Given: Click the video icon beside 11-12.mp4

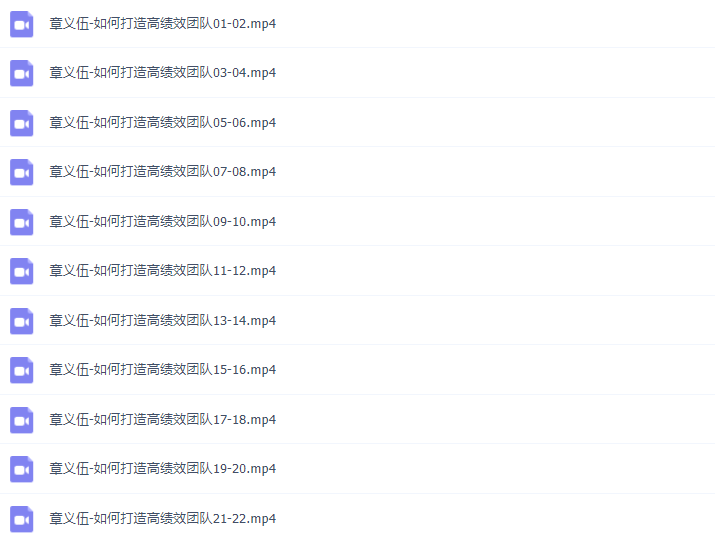Looking at the screenshot, I should 21,271.
